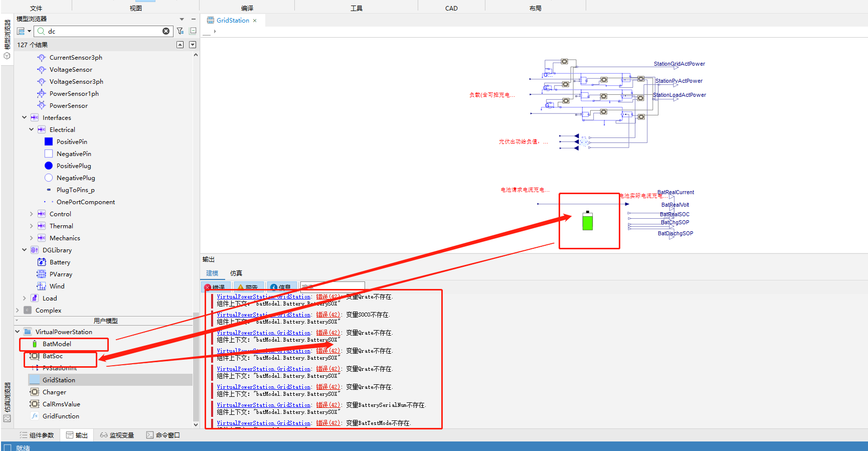The width and height of the screenshot is (868, 451).
Task: Open the 视图 ribbon tab
Action: (135, 8)
